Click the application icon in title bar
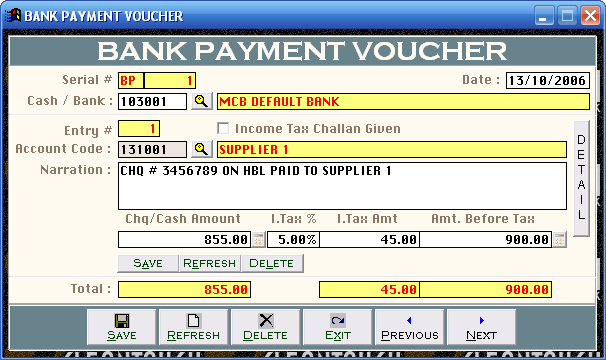Screen dimensions: 606x360 click(x=12, y=16)
